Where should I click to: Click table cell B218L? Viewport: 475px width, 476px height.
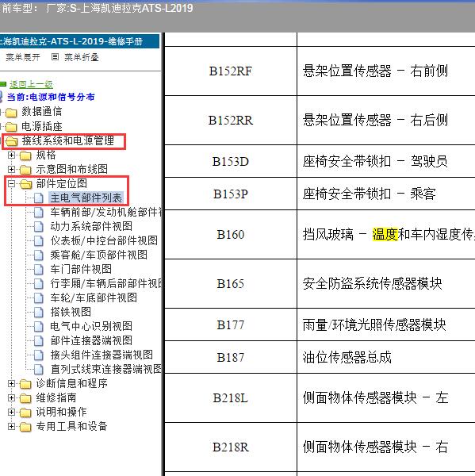[x=231, y=397]
